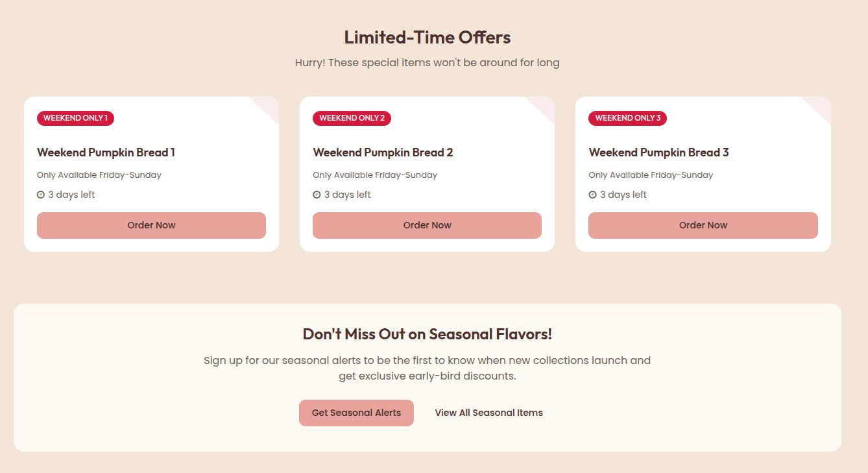Select the WEEKEND ONLY 1 badge
The width and height of the screenshot is (868, 473).
75,118
